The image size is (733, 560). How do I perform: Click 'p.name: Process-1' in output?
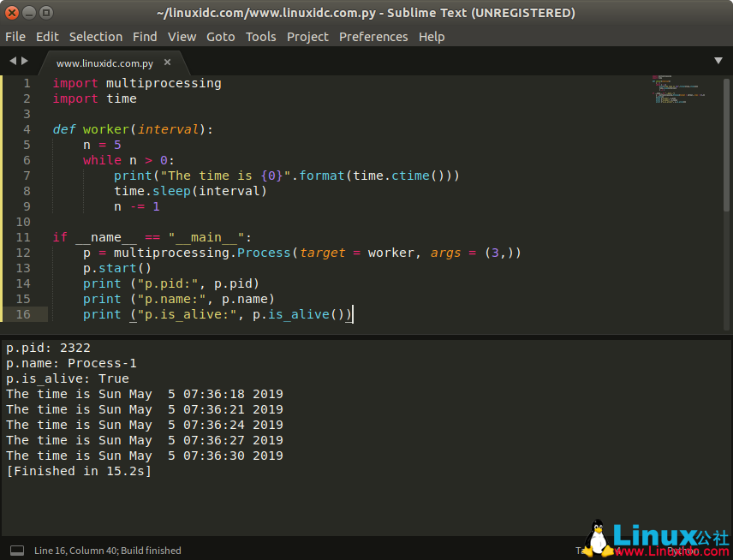tap(72, 364)
